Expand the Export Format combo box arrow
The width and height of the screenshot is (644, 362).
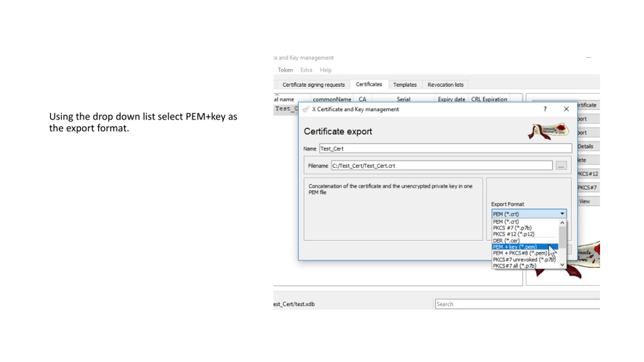pos(562,214)
